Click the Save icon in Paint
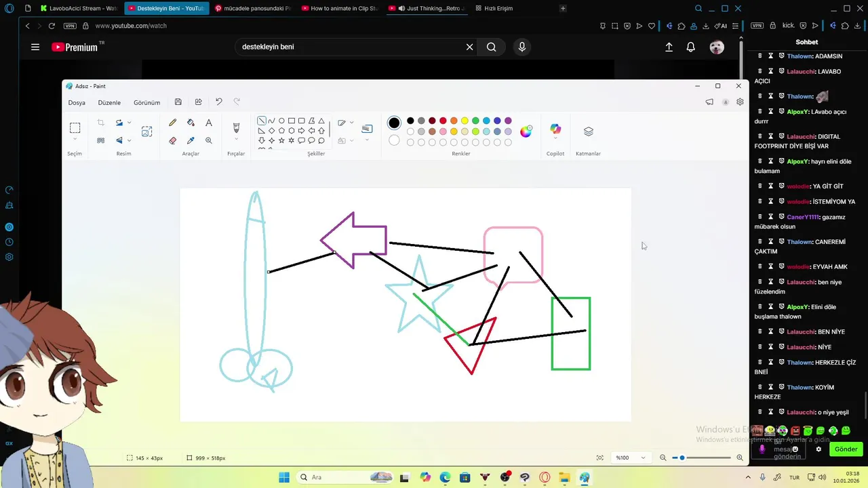 (x=178, y=102)
